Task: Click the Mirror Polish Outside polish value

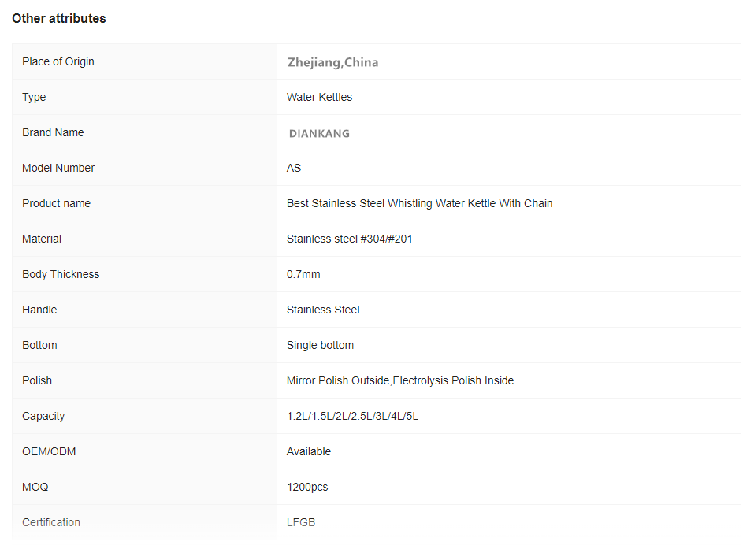Action: [399, 380]
